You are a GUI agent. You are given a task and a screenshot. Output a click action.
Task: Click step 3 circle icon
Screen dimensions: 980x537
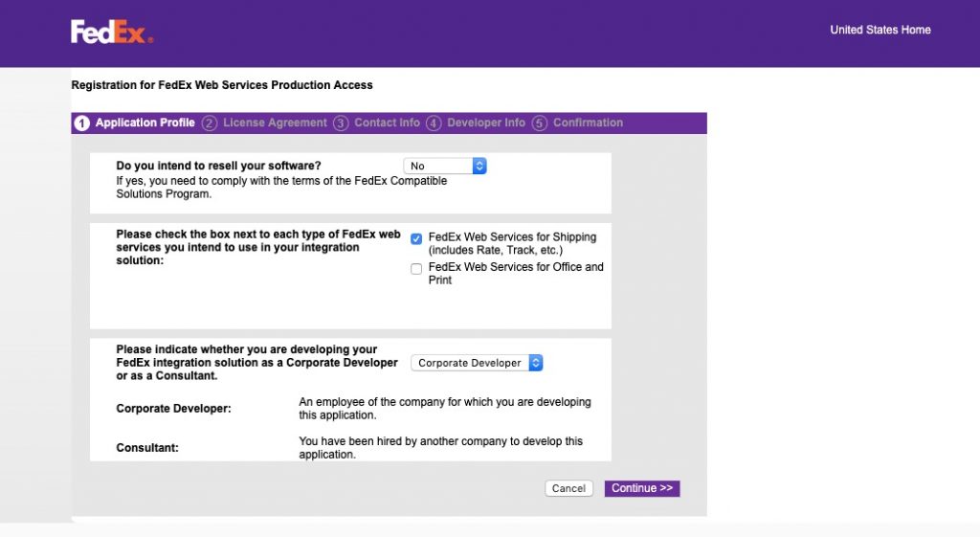[x=341, y=123]
